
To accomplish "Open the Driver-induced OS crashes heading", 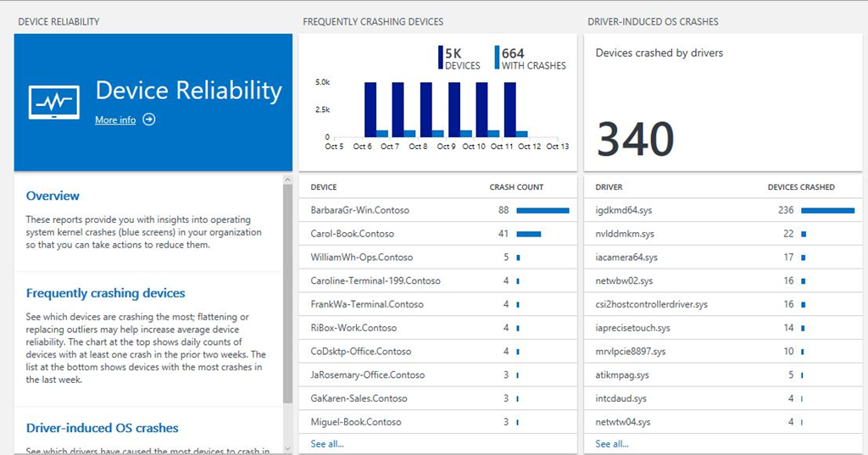I will 102,428.
